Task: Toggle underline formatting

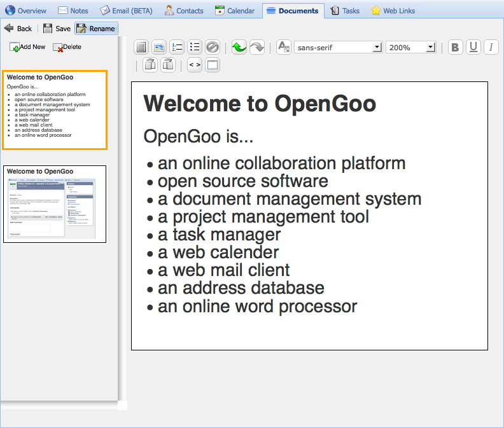Action: pyautogui.click(x=473, y=47)
